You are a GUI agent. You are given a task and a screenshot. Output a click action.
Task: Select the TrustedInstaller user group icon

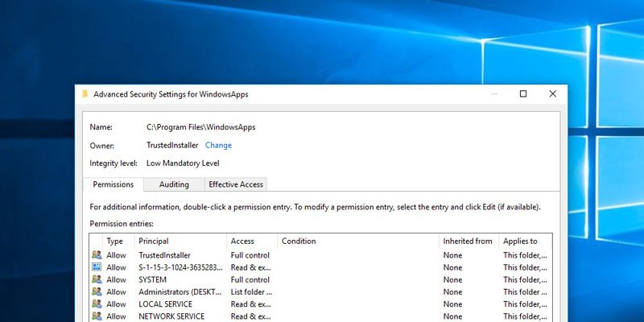(97, 255)
